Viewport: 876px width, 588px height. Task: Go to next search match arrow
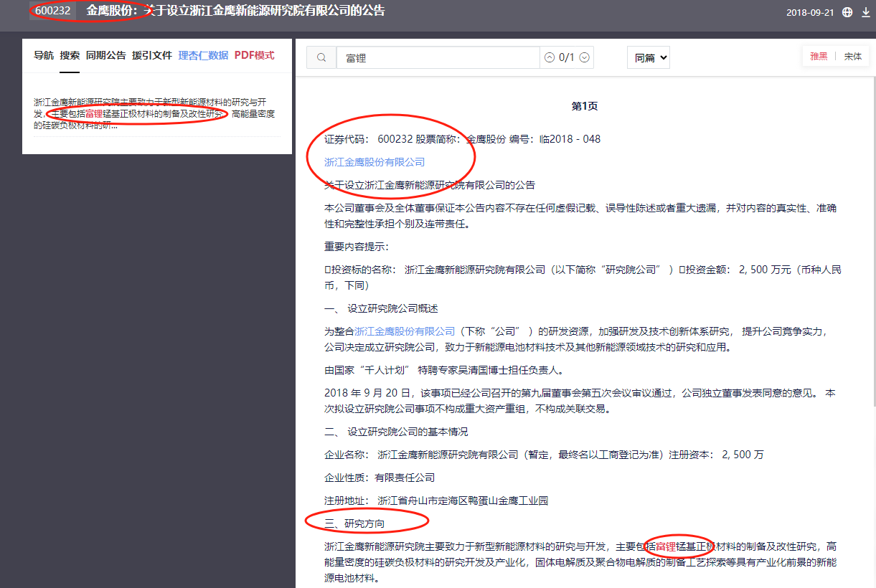(x=585, y=58)
